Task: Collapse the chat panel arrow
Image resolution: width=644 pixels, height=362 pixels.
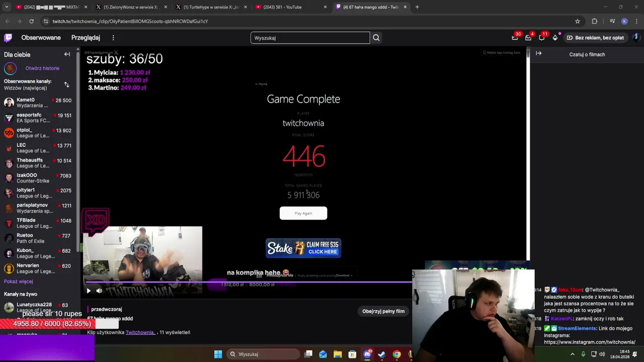Action: 539,53
